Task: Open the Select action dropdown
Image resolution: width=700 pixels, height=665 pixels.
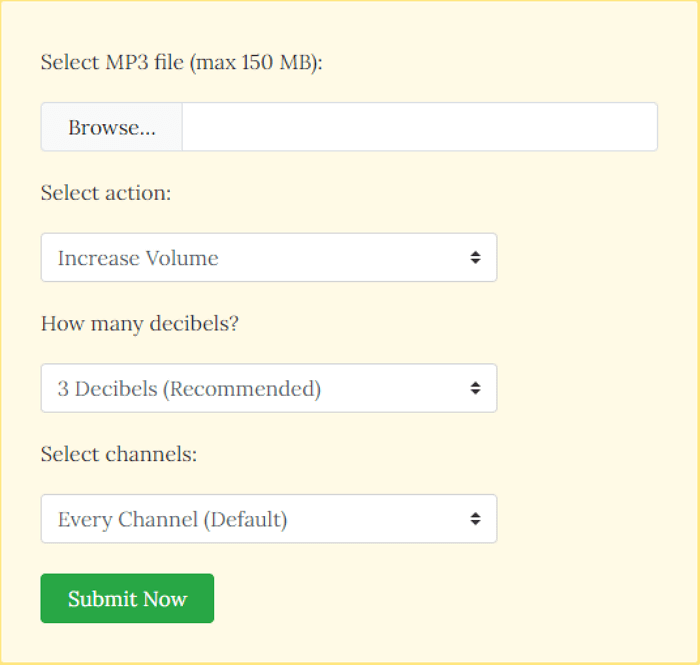Action: point(268,258)
